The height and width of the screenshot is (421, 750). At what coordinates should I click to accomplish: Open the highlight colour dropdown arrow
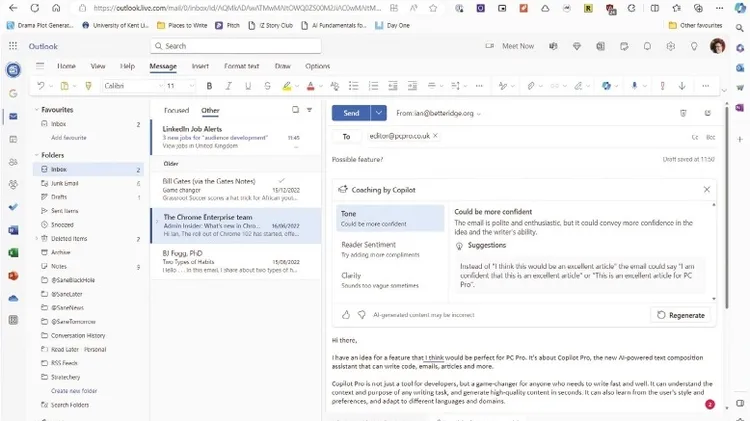(x=297, y=87)
